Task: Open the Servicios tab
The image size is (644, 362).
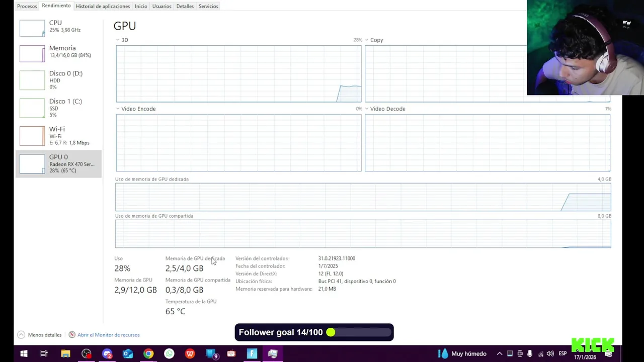Action: (208, 7)
